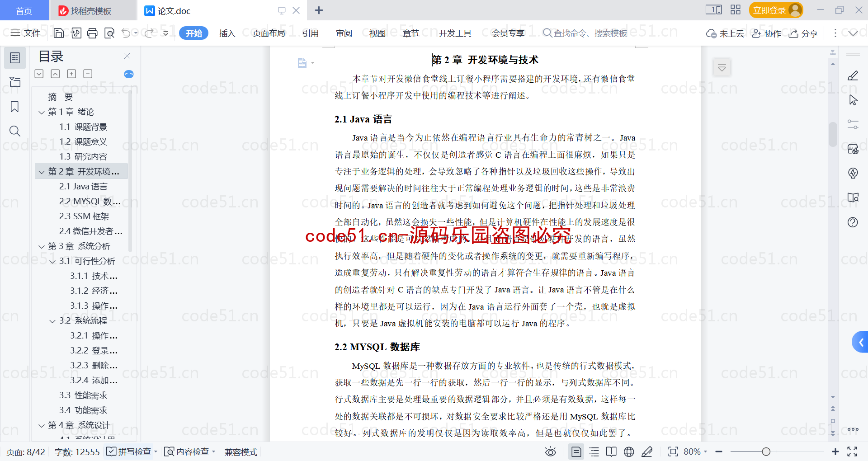Select 1.2 课题意义 in outline
The width and height of the screenshot is (868, 461).
pyautogui.click(x=83, y=142)
